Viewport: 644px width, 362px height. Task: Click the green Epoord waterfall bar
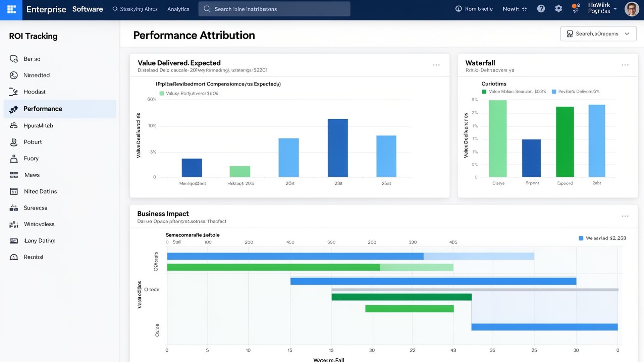pos(565,142)
